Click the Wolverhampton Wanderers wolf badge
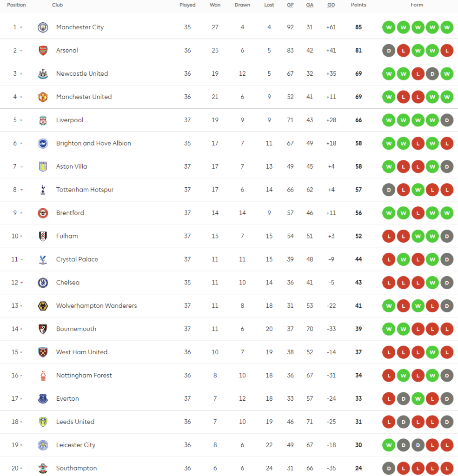The height and width of the screenshot is (476, 458). pos(43,306)
